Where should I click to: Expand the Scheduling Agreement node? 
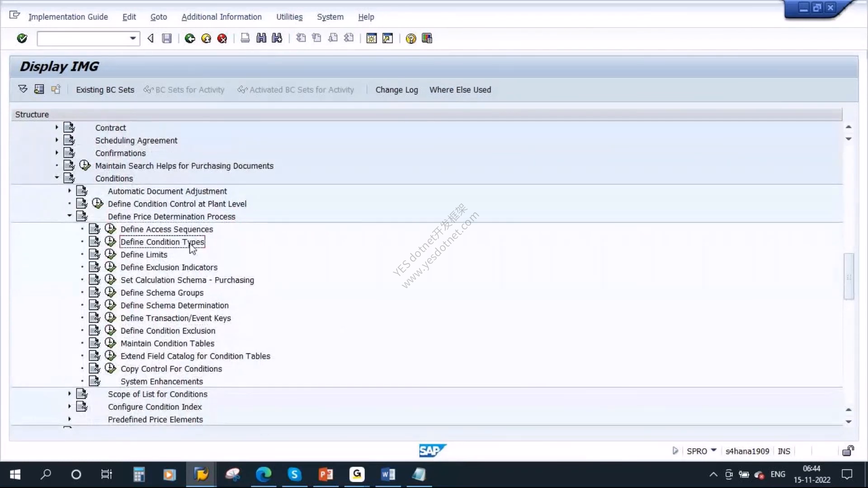(x=57, y=140)
